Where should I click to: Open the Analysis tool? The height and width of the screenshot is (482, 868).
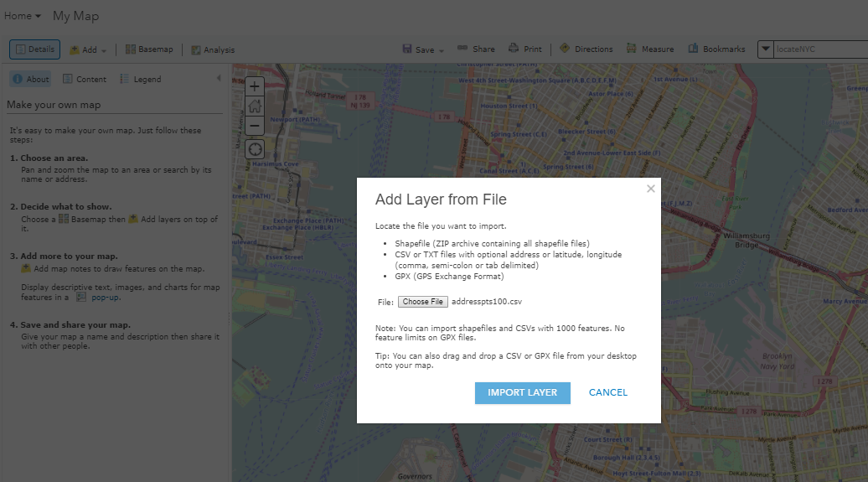tap(213, 50)
